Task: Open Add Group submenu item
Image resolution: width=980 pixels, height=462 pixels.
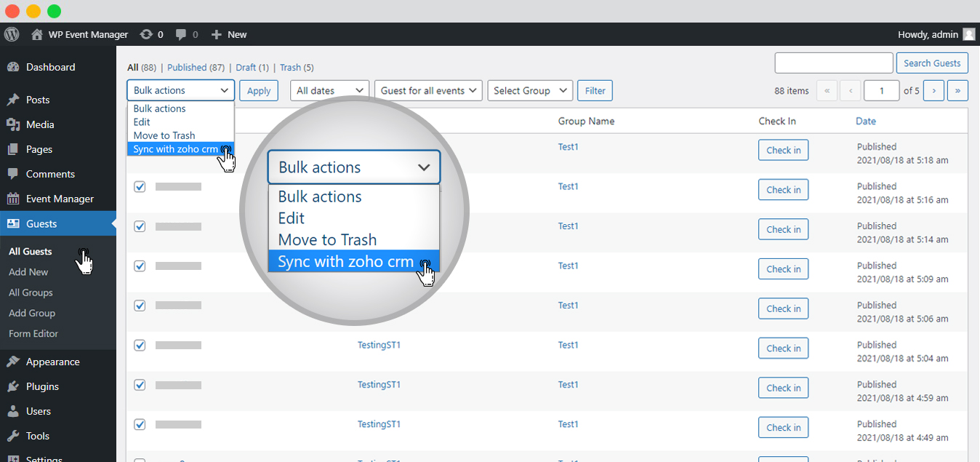Action: coord(32,313)
